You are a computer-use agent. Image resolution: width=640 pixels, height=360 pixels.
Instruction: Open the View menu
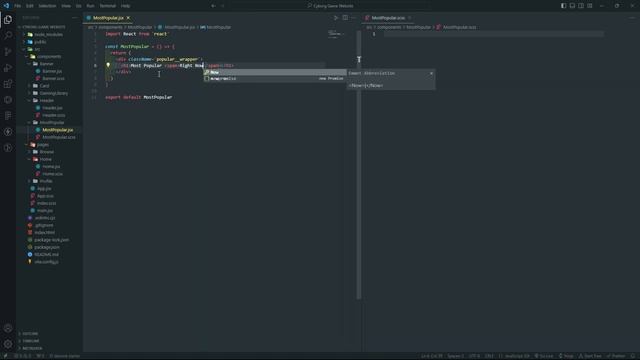66,6
